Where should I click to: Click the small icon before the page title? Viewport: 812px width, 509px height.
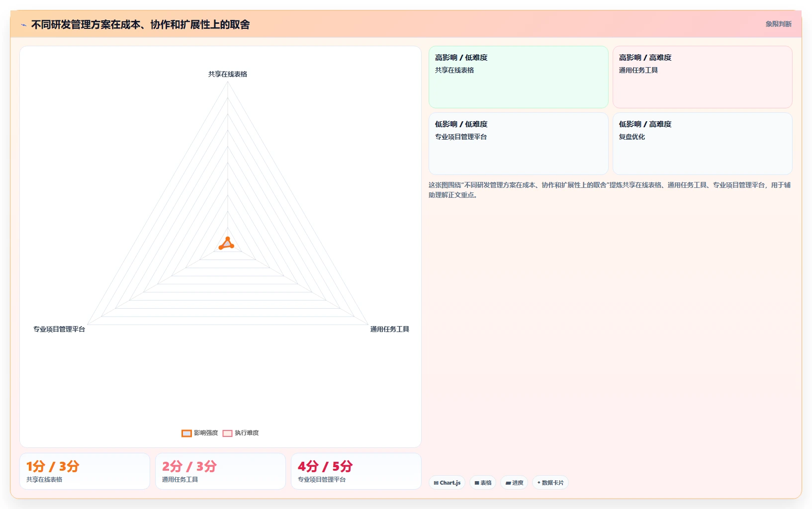pos(23,25)
